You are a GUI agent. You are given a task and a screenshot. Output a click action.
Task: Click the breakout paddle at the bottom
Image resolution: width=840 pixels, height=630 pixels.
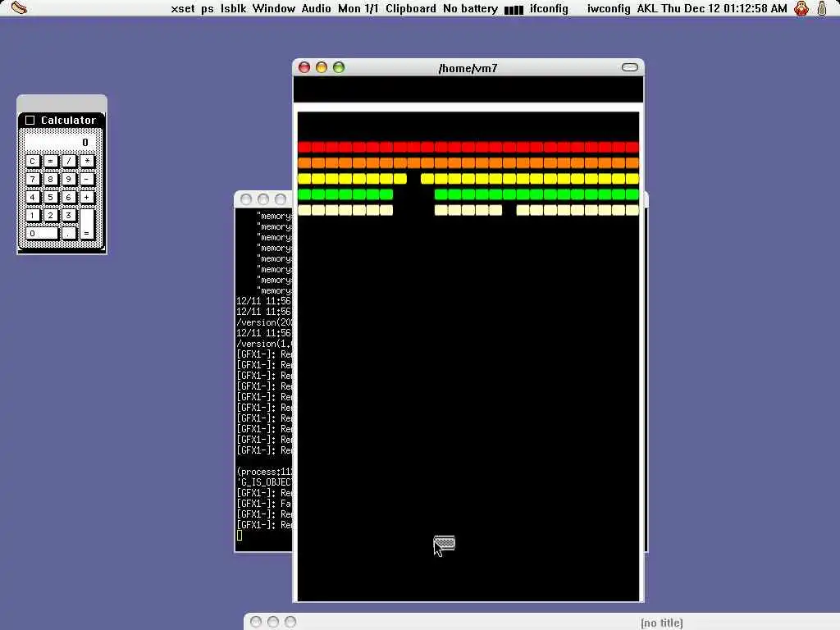pyautogui.click(x=444, y=543)
